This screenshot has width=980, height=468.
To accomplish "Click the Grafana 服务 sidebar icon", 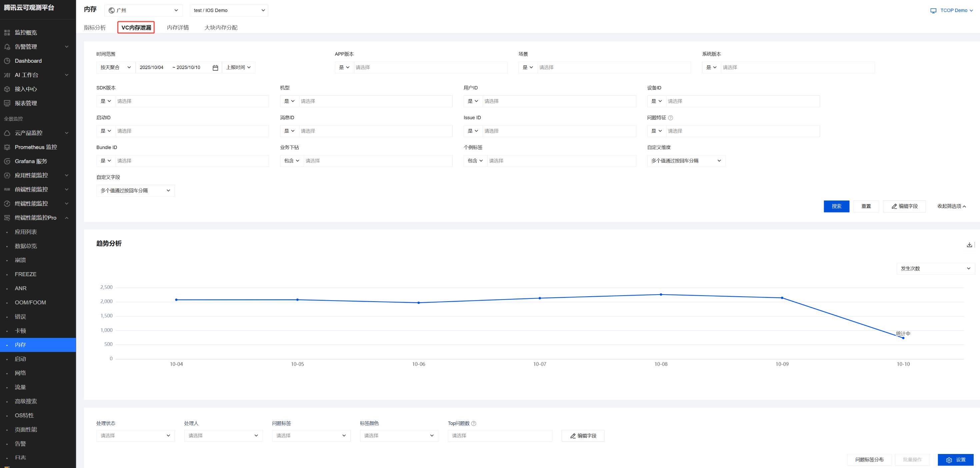I will [7, 161].
